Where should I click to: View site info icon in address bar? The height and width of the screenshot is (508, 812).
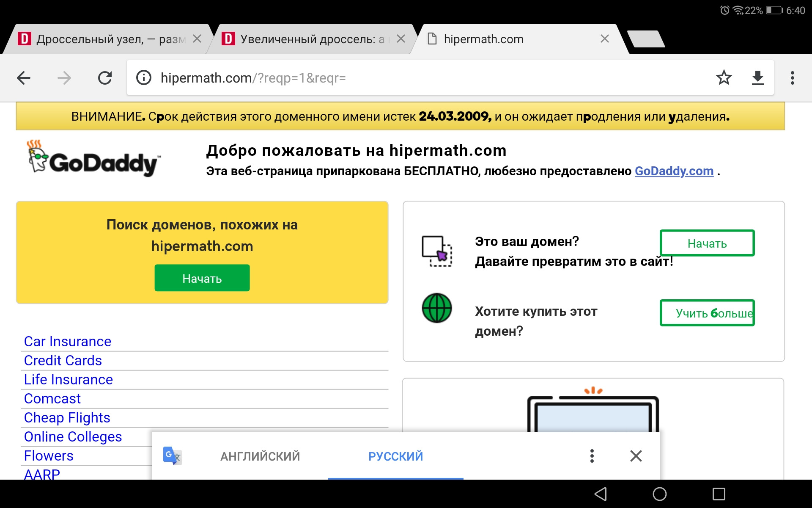coord(144,78)
